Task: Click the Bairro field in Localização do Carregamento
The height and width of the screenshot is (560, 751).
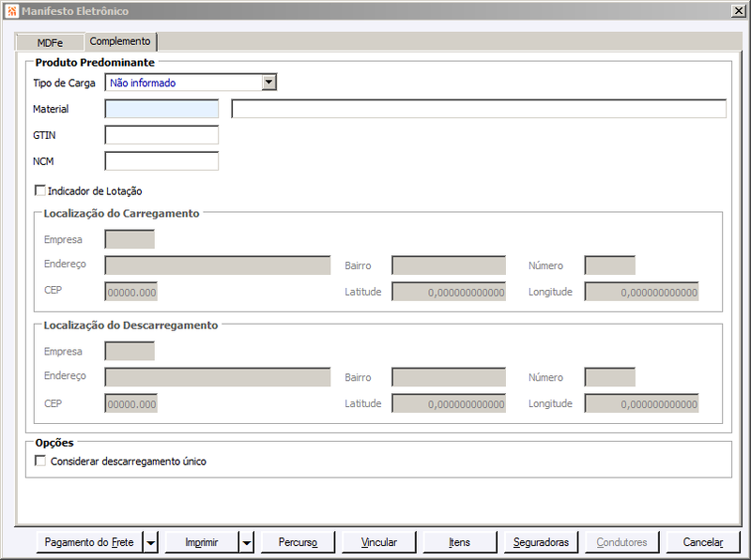Action: 449,265
